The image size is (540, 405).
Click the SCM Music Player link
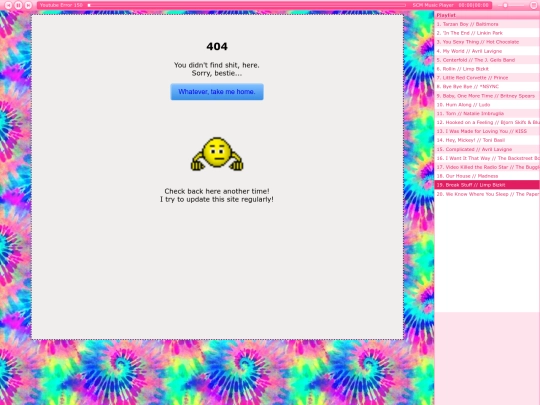(433, 5)
